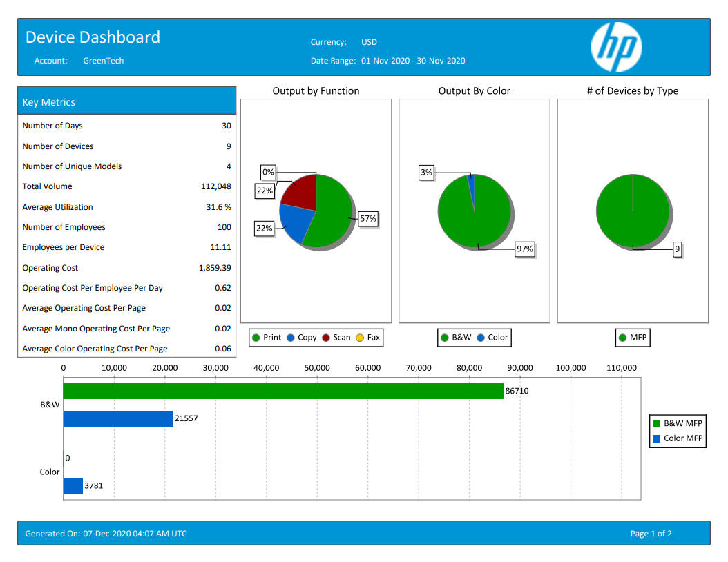Click the blue 21557 bar
This screenshot has height=562, width=728.
click(x=118, y=418)
